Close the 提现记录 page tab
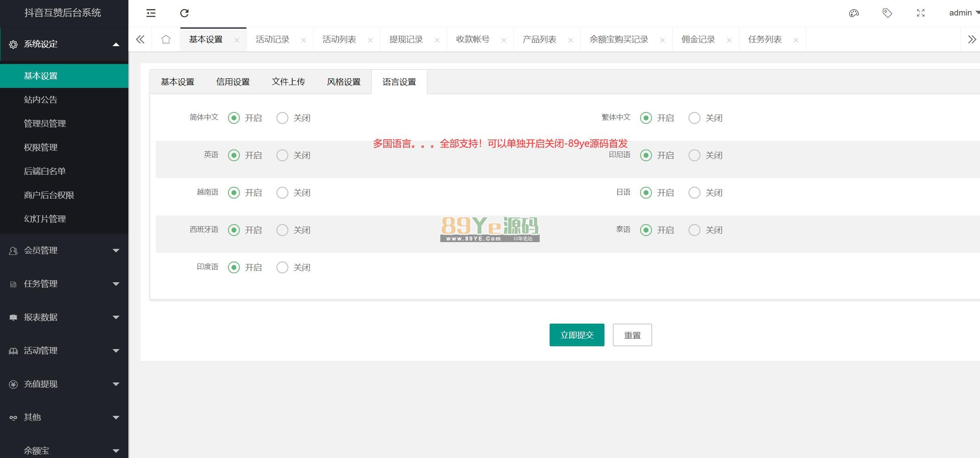Image resolution: width=980 pixels, height=458 pixels. tap(437, 40)
